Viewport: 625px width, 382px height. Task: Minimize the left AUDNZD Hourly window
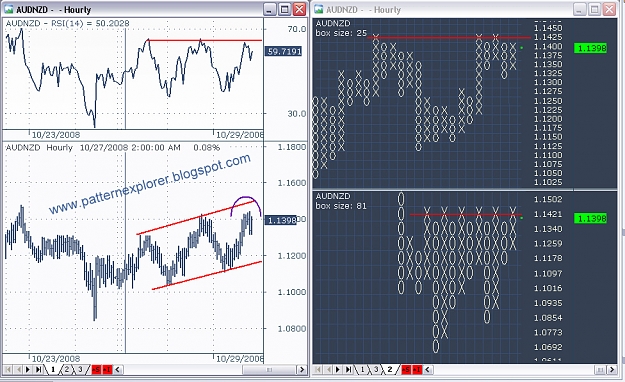click(270, 9)
